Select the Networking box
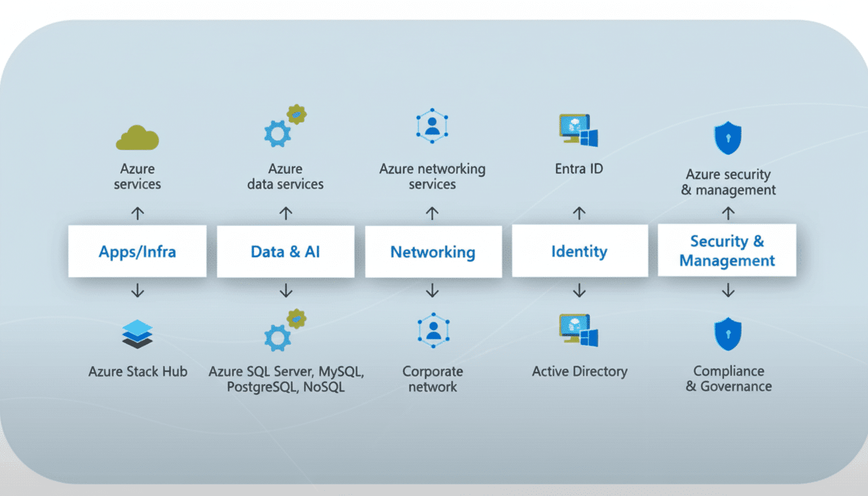This screenshot has width=868, height=496. pos(433,252)
